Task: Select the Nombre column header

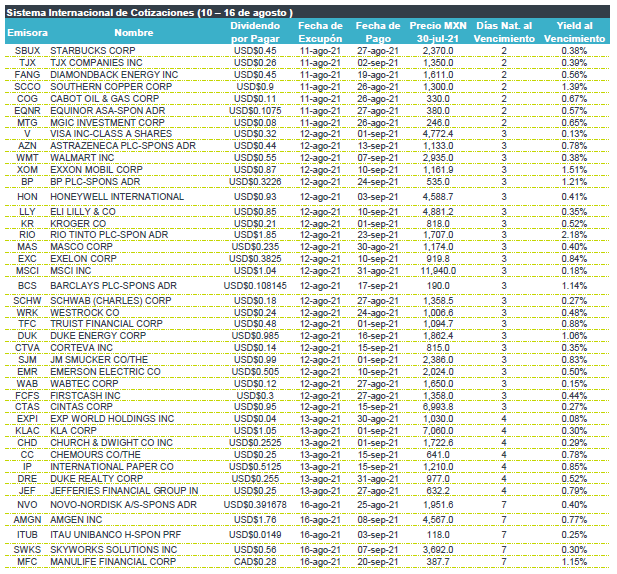Action: click(133, 32)
